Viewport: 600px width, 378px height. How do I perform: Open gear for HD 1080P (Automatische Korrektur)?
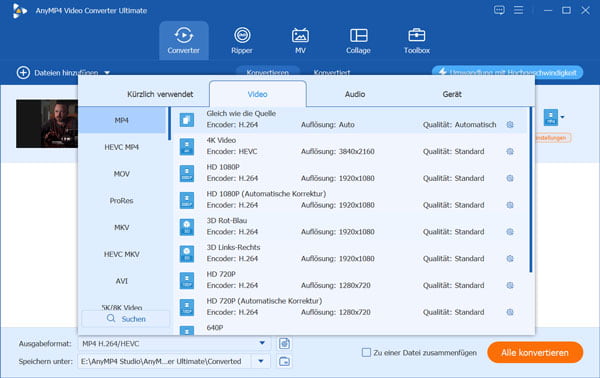(x=510, y=205)
